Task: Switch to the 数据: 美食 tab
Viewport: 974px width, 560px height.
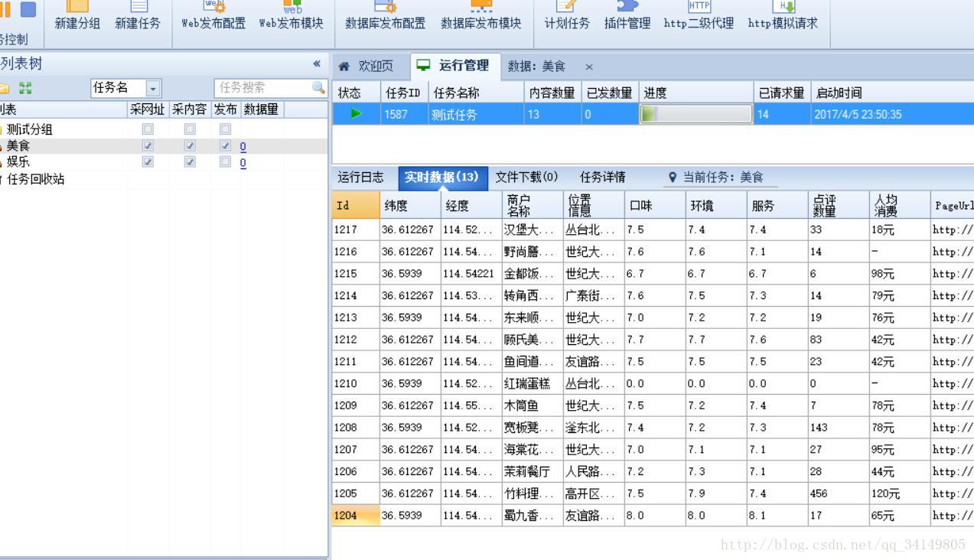Action: [536, 66]
